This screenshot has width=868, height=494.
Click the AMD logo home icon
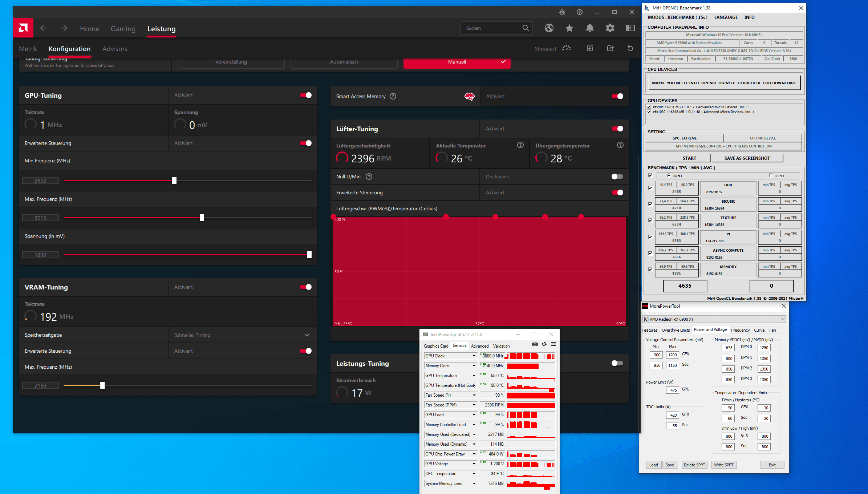[x=23, y=28]
